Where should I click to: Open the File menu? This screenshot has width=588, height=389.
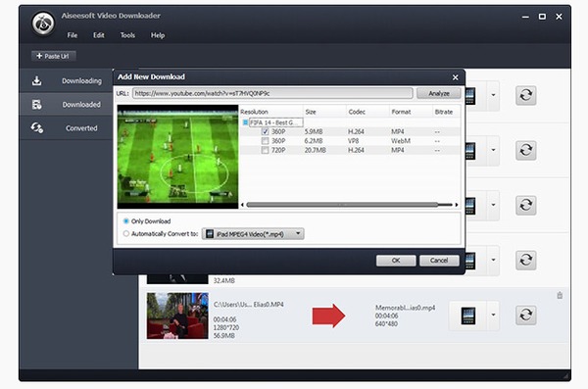(x=72, y=35)
